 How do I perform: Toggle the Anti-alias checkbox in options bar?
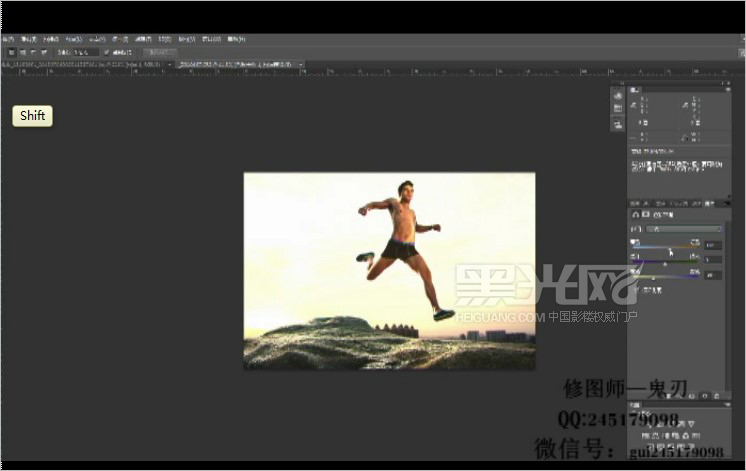point(107,52)
